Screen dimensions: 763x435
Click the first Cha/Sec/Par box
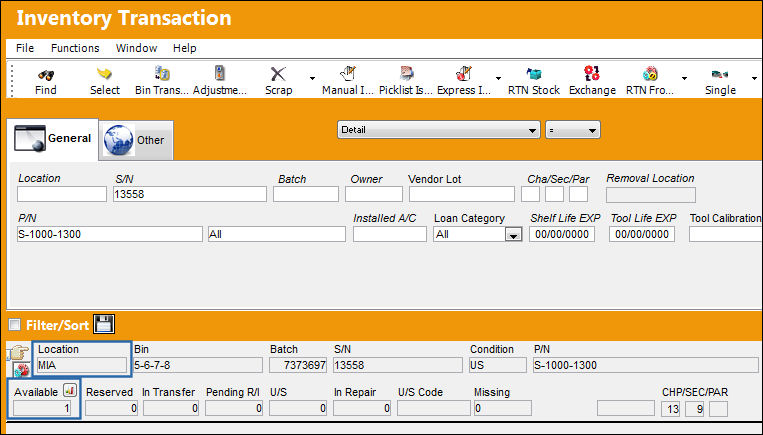530,194
